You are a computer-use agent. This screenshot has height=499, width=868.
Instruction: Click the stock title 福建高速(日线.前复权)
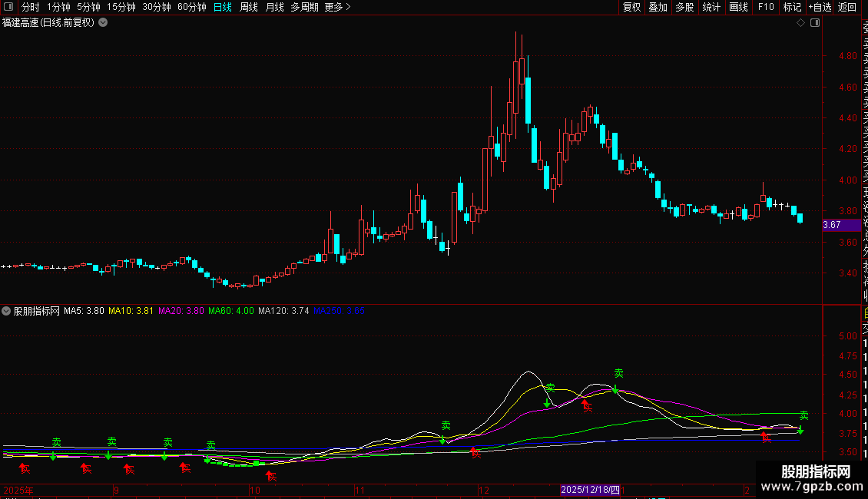[x=48, y=23]
